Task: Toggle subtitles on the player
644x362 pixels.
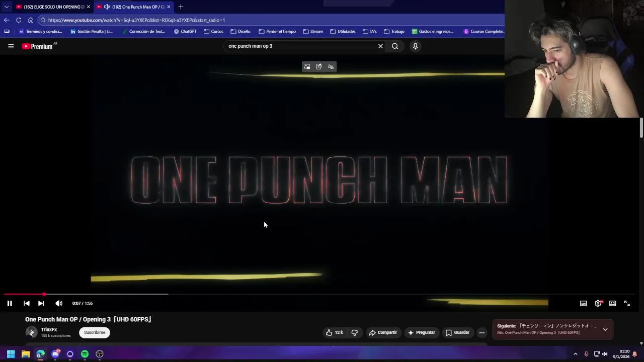Action: point(583,303)
